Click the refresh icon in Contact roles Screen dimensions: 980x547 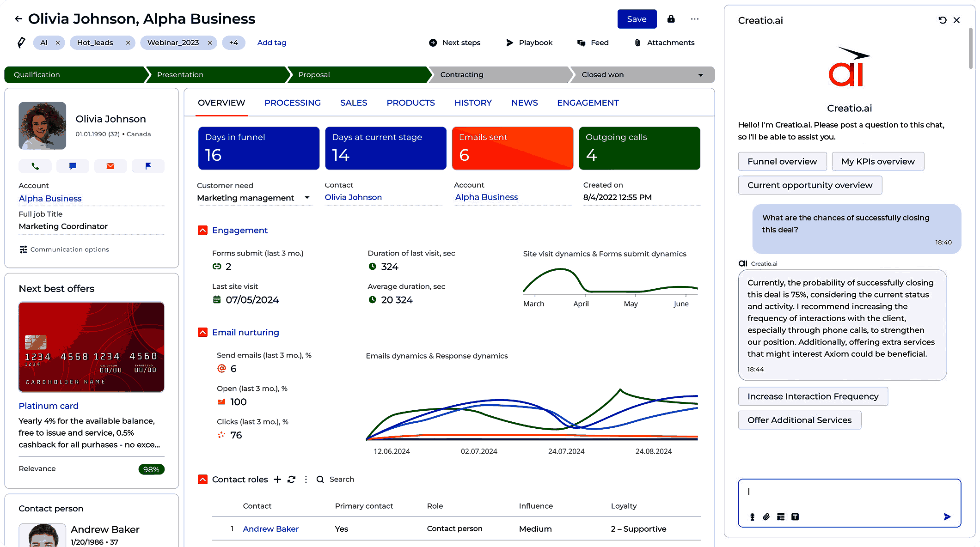tap(291, 480)
